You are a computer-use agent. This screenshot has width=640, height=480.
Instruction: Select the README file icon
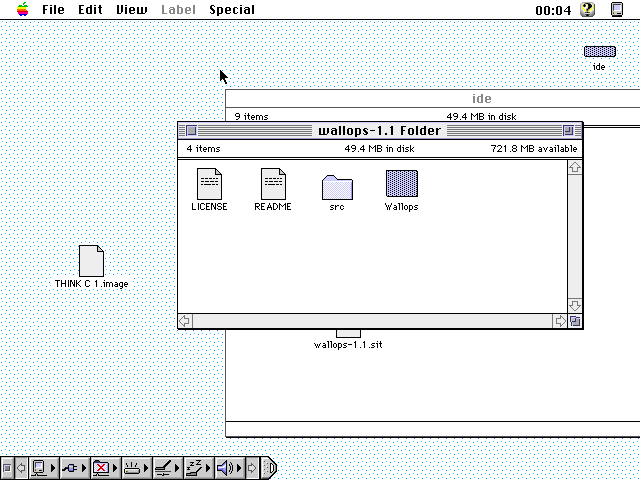tap(273, 184)
